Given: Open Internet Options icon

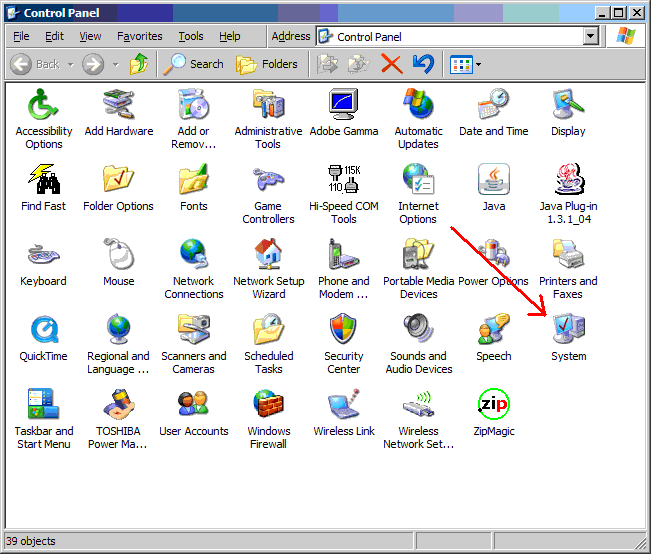Looking at the screenshot, I should click(x=418, y=179).
